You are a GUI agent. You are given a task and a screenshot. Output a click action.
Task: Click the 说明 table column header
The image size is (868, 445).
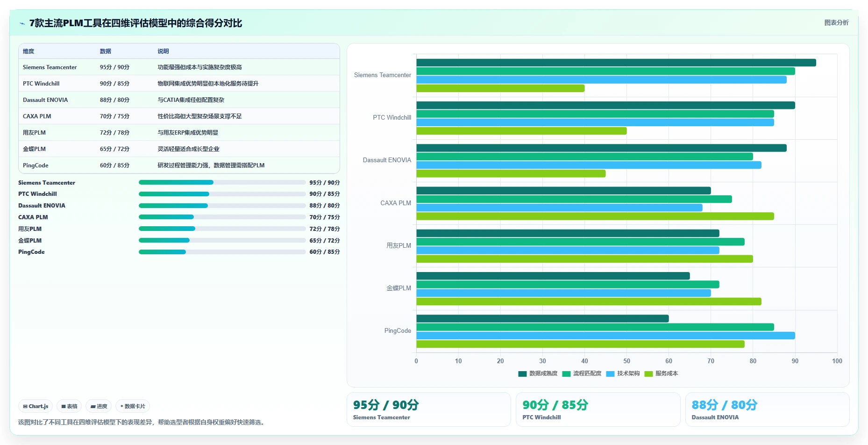pos(163,51)
